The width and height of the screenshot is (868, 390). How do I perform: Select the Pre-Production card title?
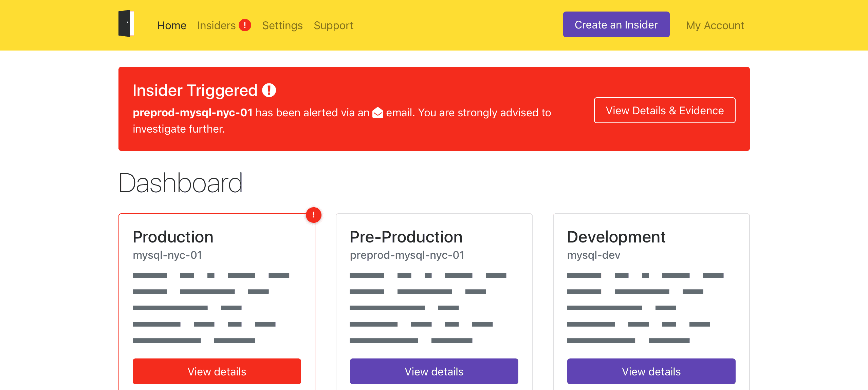coord(406,237)
